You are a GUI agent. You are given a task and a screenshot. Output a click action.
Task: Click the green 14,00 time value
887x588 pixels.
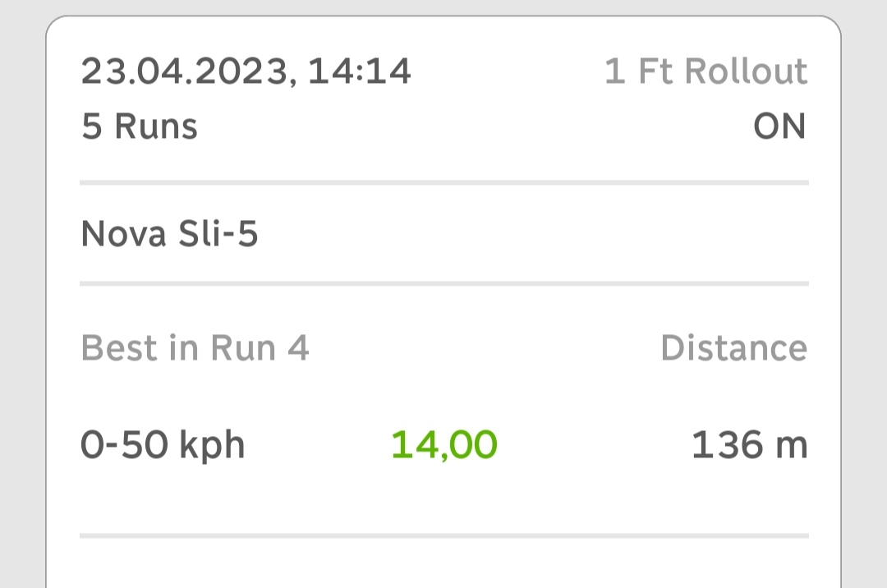(444, 445)
